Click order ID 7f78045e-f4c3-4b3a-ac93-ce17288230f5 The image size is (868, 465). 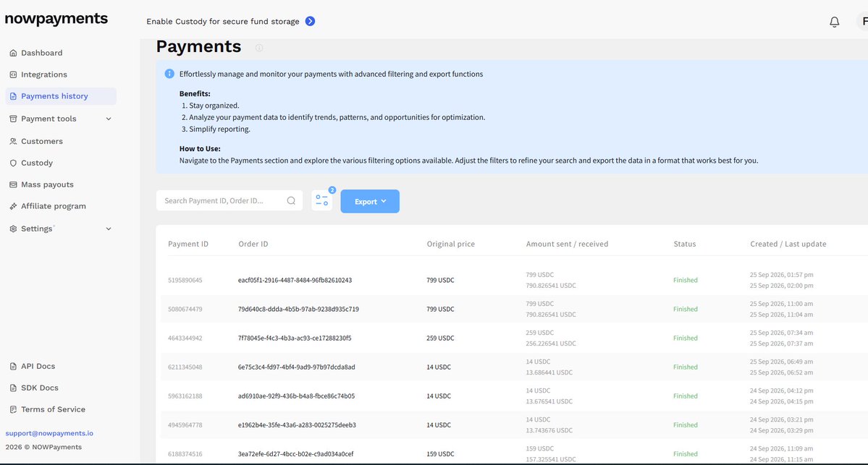pos(295,338)
